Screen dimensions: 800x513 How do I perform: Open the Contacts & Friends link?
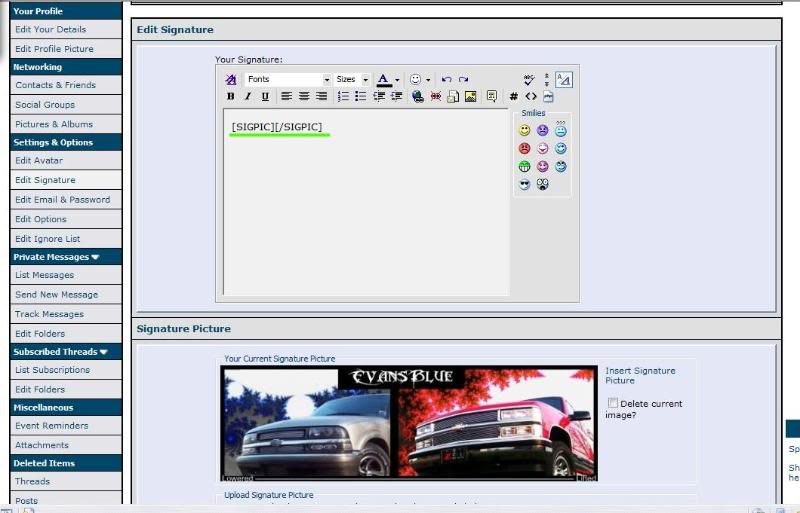[55, 85]
